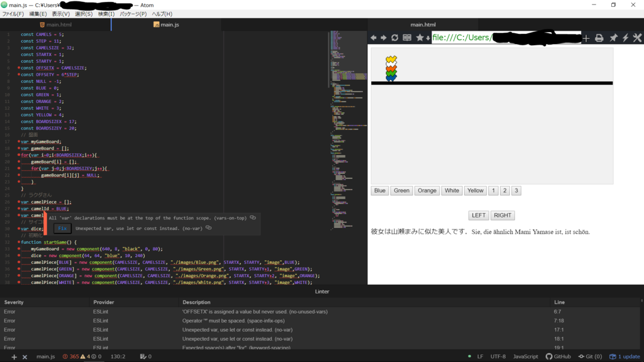Screen dimensions: 644x362
Task: Open the no-var rule documentation link icon
Action: pyautogui.click(x=209, y=228)
